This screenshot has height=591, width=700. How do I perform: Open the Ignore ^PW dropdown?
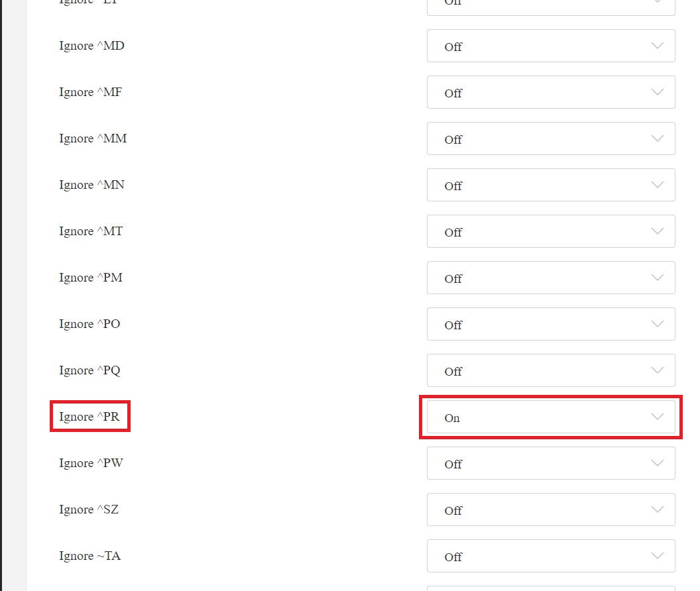pyautogui.click(x=551, y=463)
